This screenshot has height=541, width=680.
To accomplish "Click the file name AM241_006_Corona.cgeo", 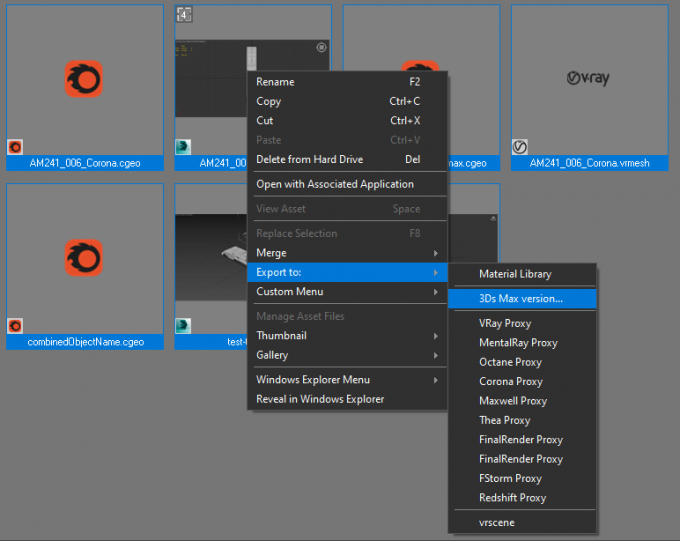I will 85,163.
